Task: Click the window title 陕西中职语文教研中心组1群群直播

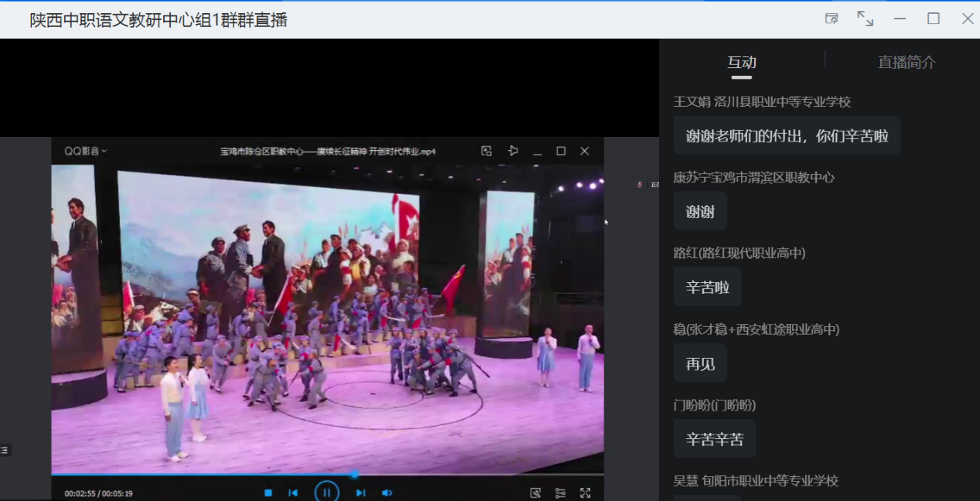Action: 159,20
